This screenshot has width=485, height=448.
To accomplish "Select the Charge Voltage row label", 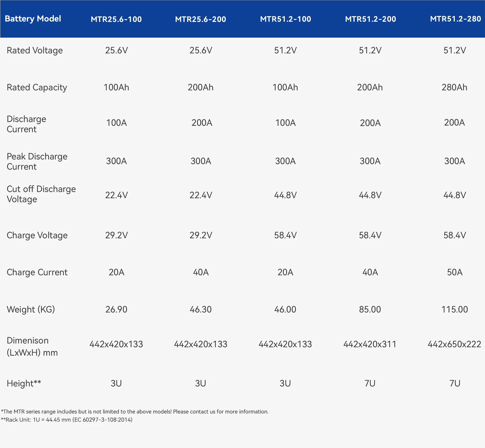I will (37, 235).
